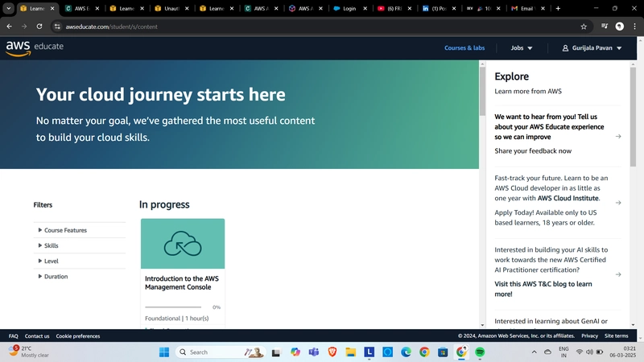Switch to the Gmail Email tab
The image size is (644, 362).
click(528, 8)
